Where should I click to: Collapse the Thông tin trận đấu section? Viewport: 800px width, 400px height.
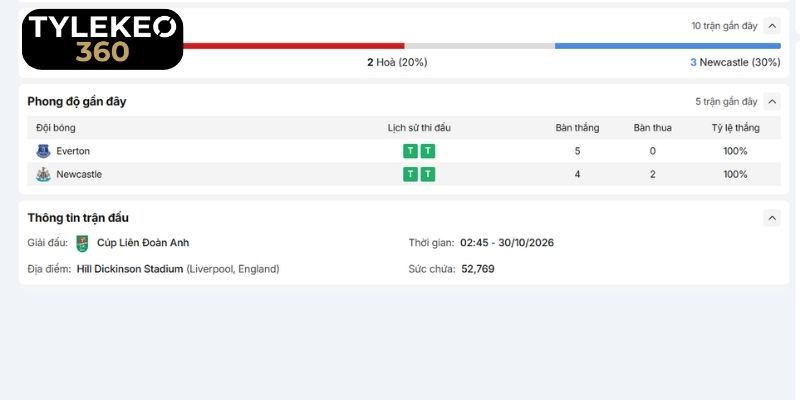point(772,218)
